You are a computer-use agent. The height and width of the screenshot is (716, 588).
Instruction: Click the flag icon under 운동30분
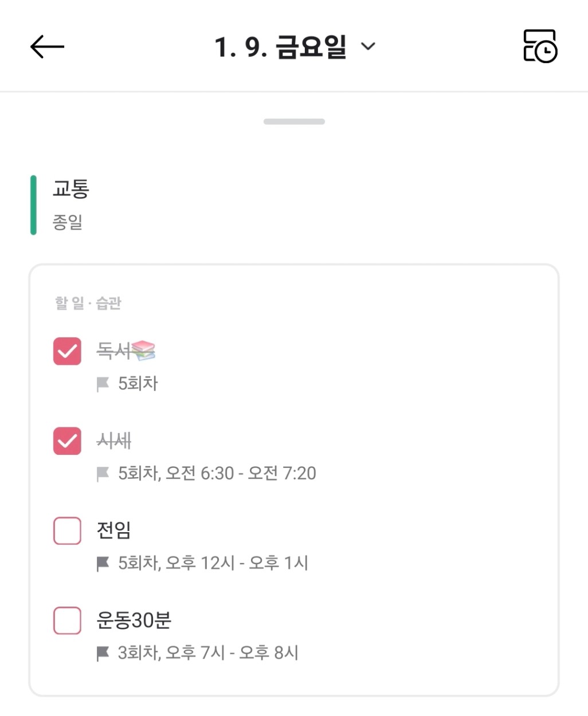103,653
